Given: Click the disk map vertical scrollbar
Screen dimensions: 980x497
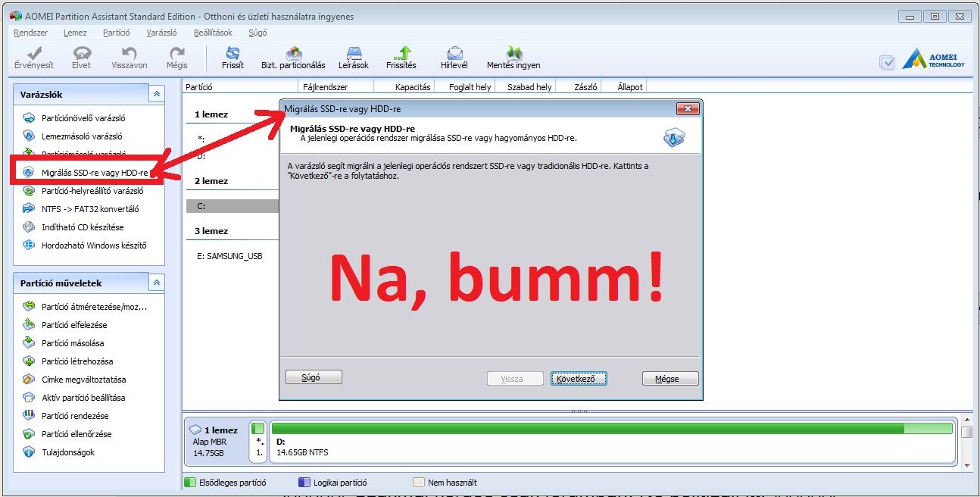Looking at the screenshot, I should (x=967, y=442).
